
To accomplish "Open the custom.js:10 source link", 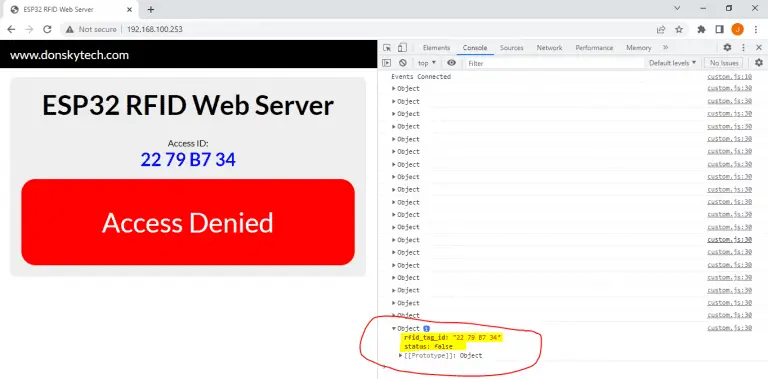I will [729, 76].
